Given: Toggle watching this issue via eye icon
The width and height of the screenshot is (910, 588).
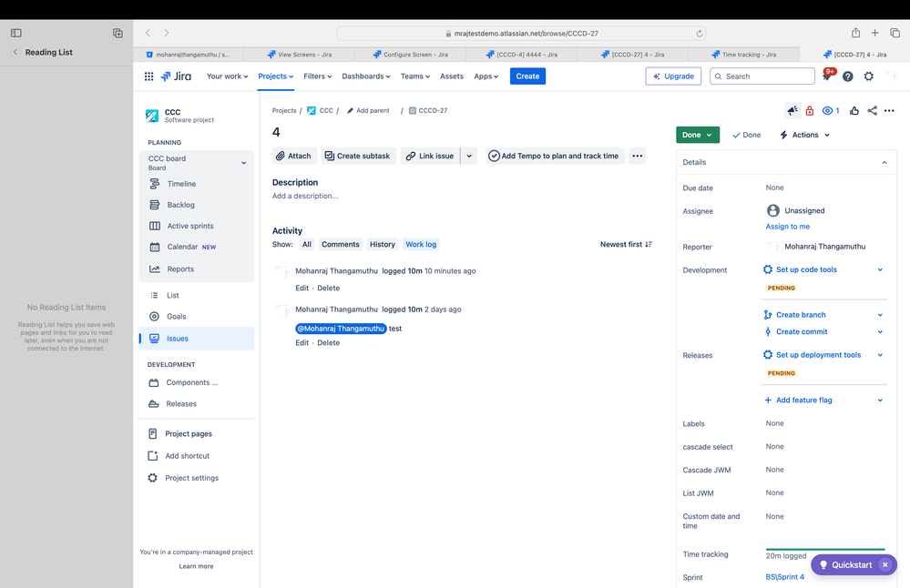Looking at the screenshot, I should click(x=831, y=110).
